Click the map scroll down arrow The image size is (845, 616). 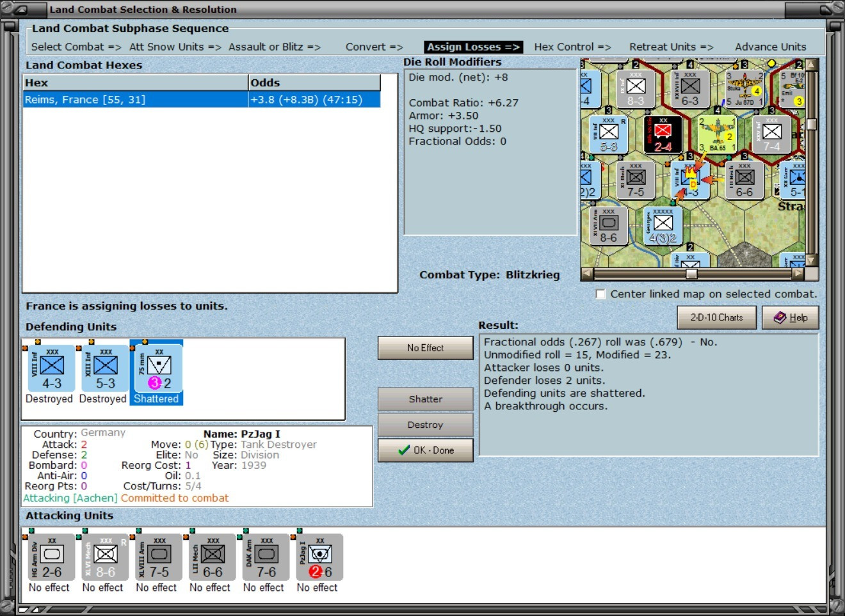click(x=812, y=260)
